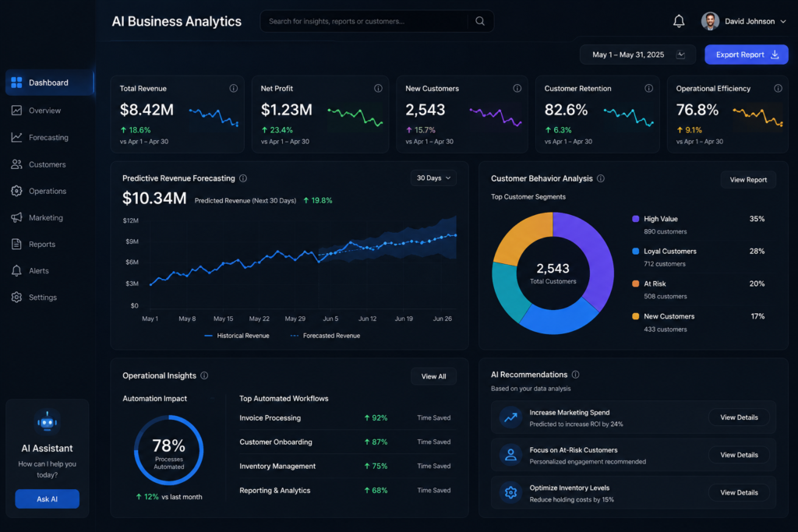
Task: Open the Customers section label
Action: 48,164
